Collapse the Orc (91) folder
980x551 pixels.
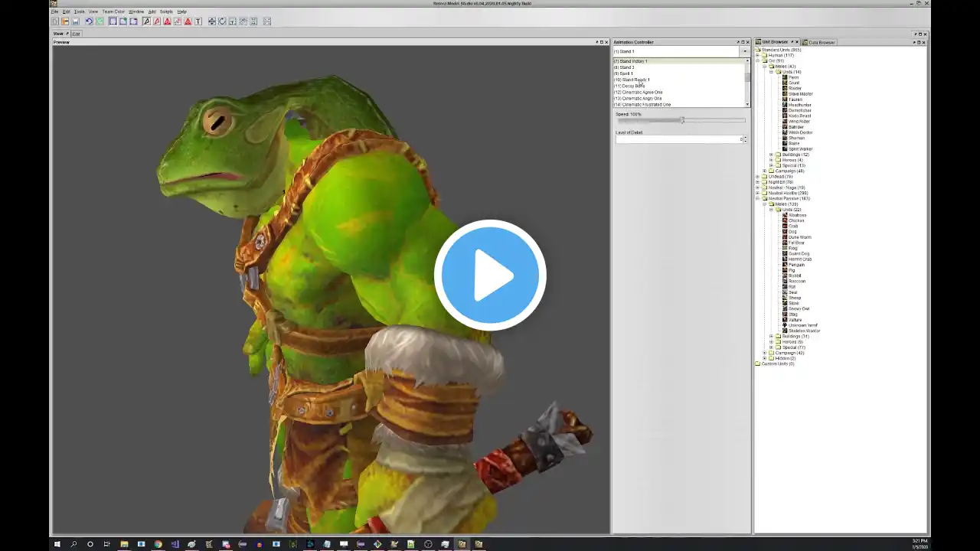pos(758,60)
